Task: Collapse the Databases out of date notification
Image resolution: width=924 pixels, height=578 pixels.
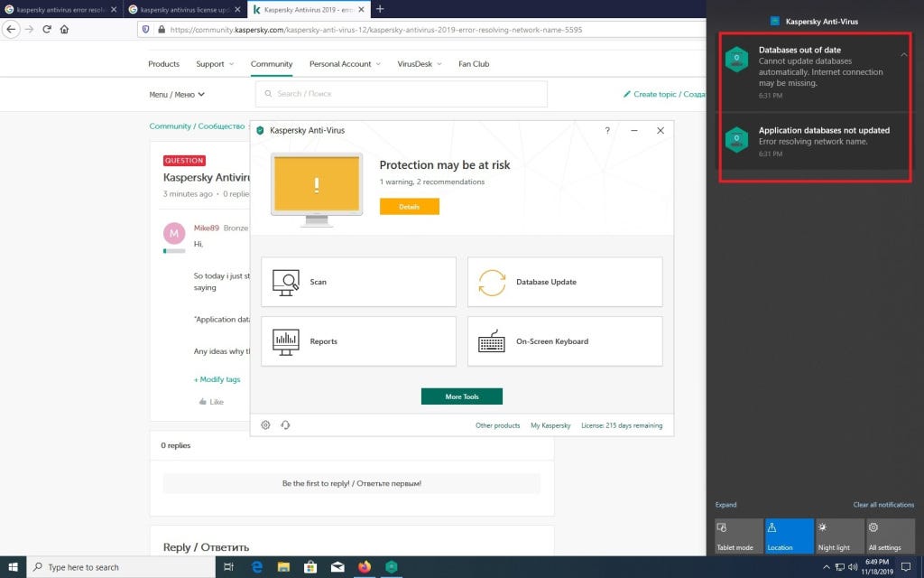Action: tap(903, 54)
